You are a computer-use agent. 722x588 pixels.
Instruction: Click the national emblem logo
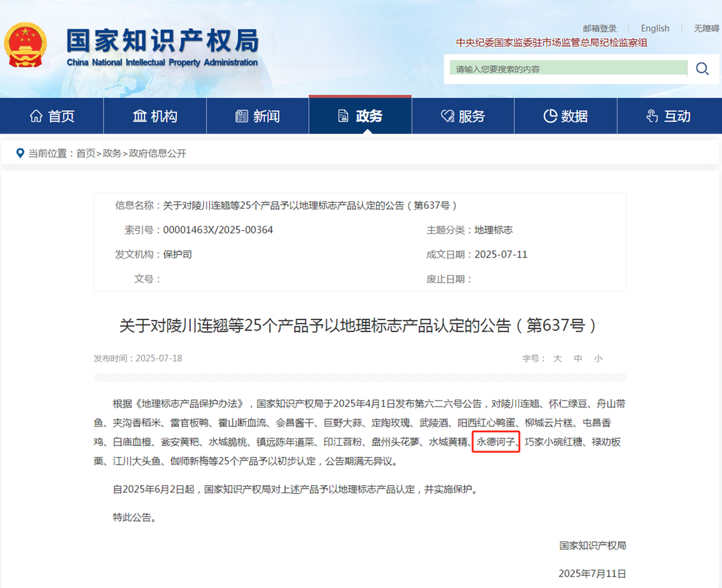pyautogui.click(x=25, y=45)
